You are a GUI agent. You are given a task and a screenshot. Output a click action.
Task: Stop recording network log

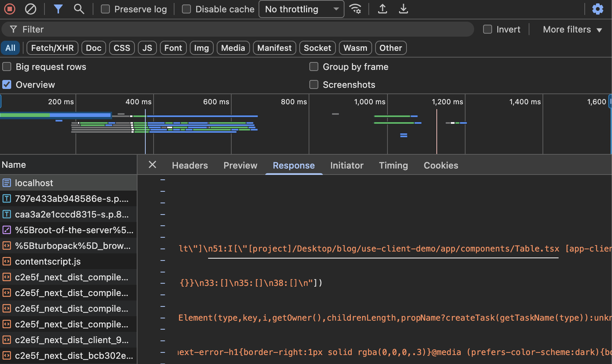pyautogui.click(x=10, y=9)
